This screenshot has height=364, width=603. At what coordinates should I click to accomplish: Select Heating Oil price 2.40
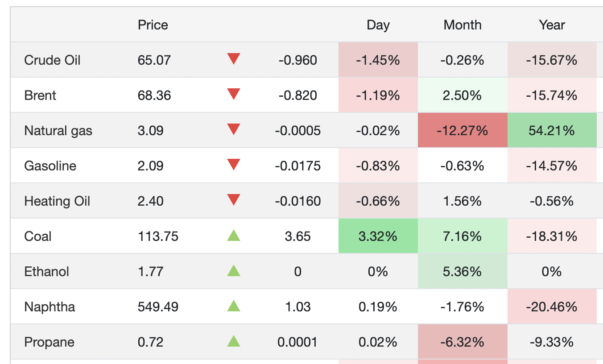pyautogui.click(x=151, y=201)
